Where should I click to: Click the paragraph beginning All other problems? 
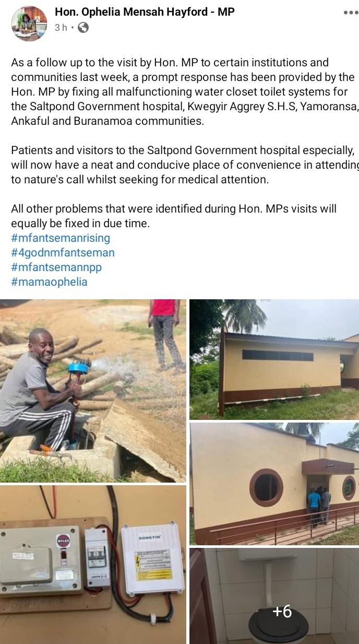tap(174, 216)
